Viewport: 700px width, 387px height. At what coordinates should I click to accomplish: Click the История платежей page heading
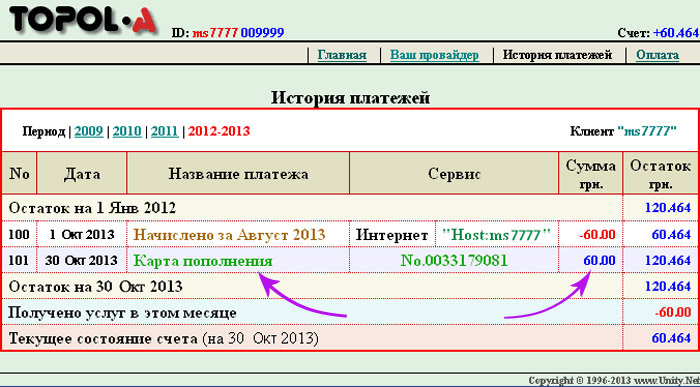coord(350,98)
